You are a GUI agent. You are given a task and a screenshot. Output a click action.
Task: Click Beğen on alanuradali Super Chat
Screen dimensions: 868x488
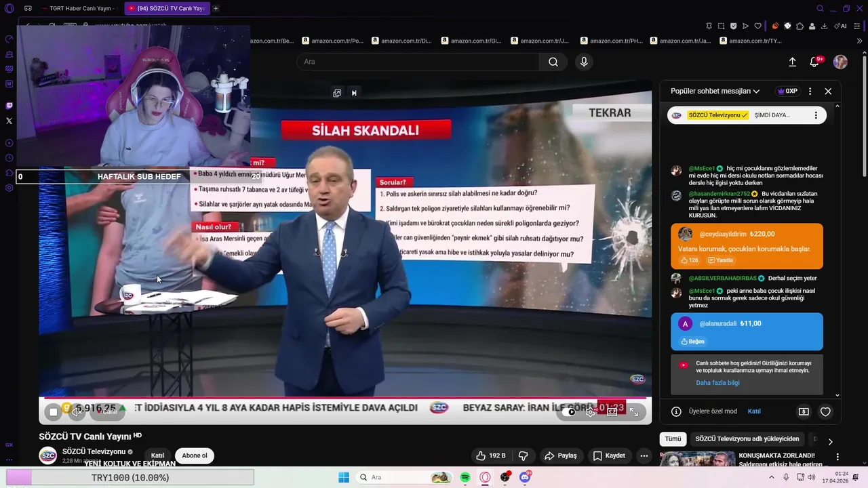point(692,342)
